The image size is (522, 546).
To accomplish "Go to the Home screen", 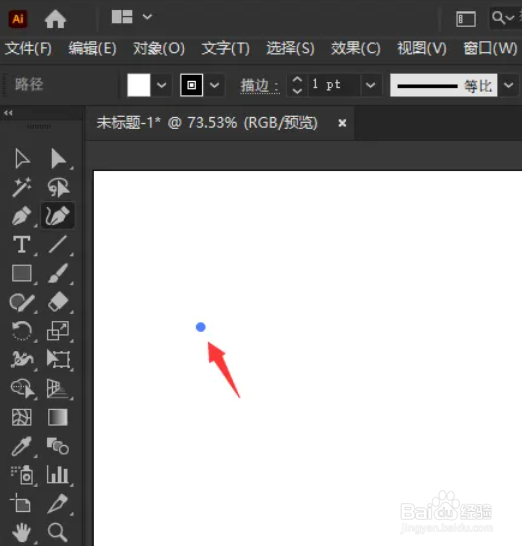I will pyautogui.click(x=55, y=19).
